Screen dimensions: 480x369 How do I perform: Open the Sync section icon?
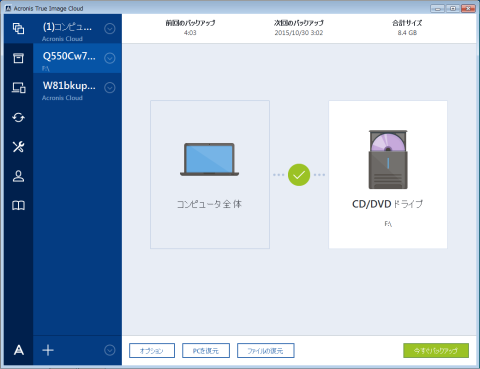[18, 117]
